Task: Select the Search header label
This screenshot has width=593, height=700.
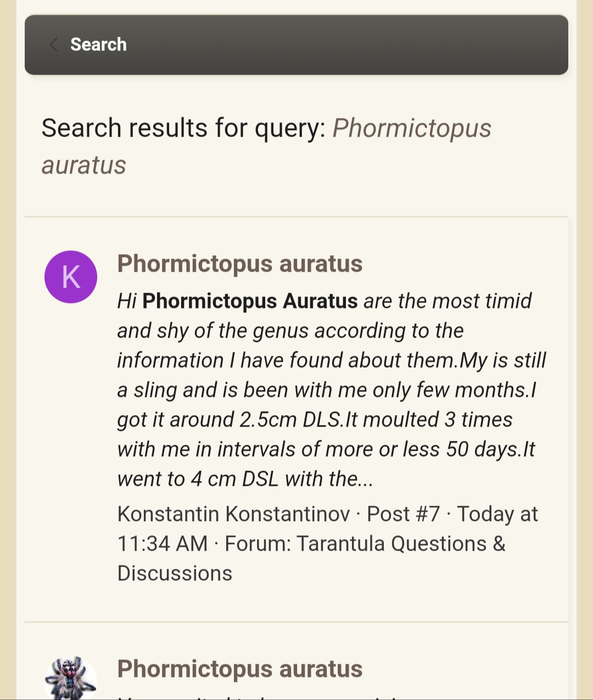Action: [x=98, y=44]
